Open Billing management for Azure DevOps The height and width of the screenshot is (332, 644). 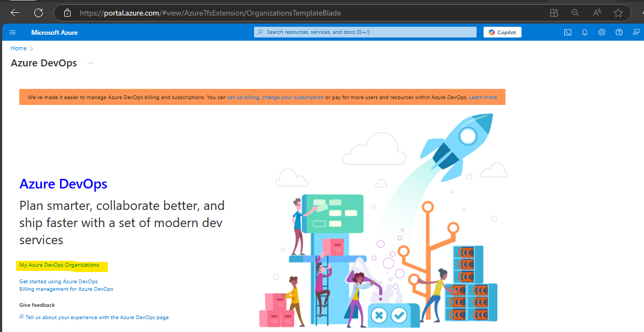tap(66, 289)
